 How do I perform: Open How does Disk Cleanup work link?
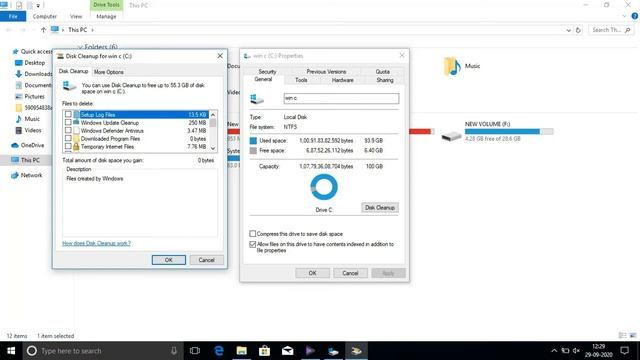96,243
